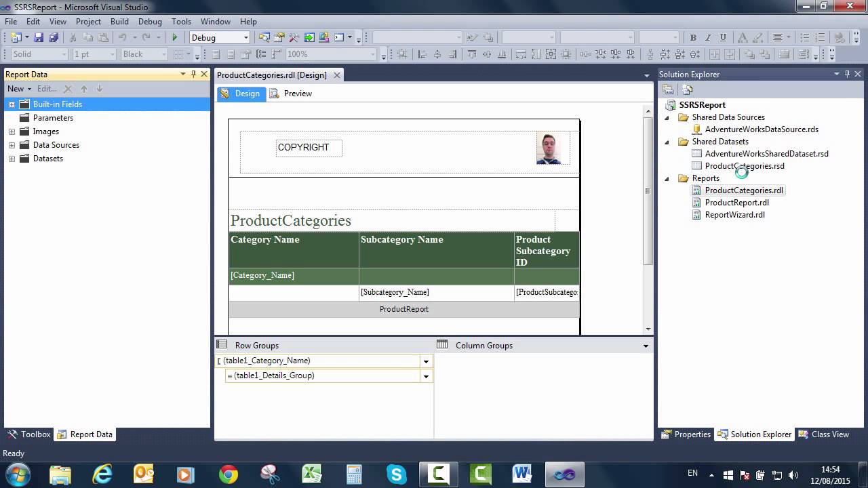Open the Black border color dropdown
This screenshot has width=868, height=488.
163,54
